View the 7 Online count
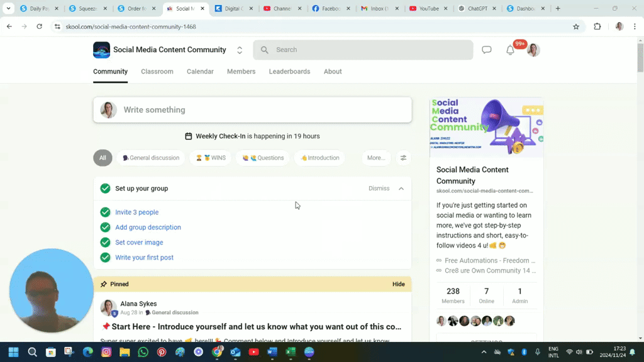 pyautogui.click(x=486, y=295)
